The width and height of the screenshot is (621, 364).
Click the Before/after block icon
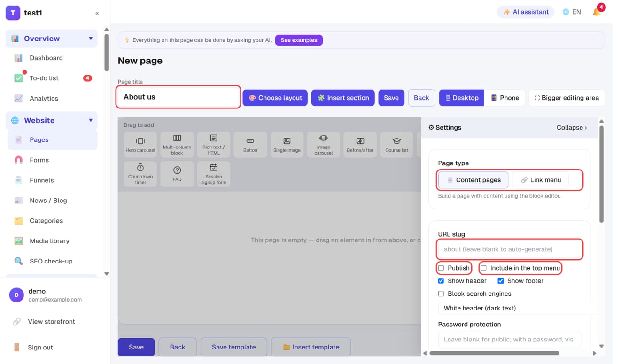360,144
